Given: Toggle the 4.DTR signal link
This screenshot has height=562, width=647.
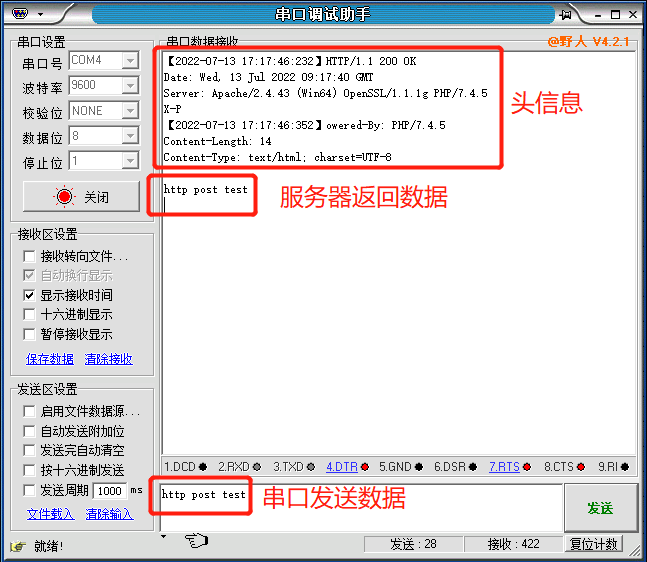Looking at the screenshot, I should point(342,467).
